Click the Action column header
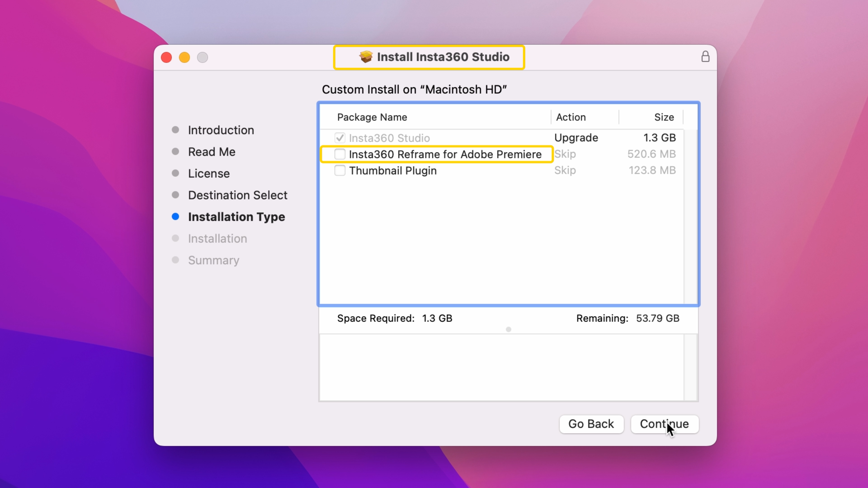Viewport: 868px width, 488px height. coord(571,117)
